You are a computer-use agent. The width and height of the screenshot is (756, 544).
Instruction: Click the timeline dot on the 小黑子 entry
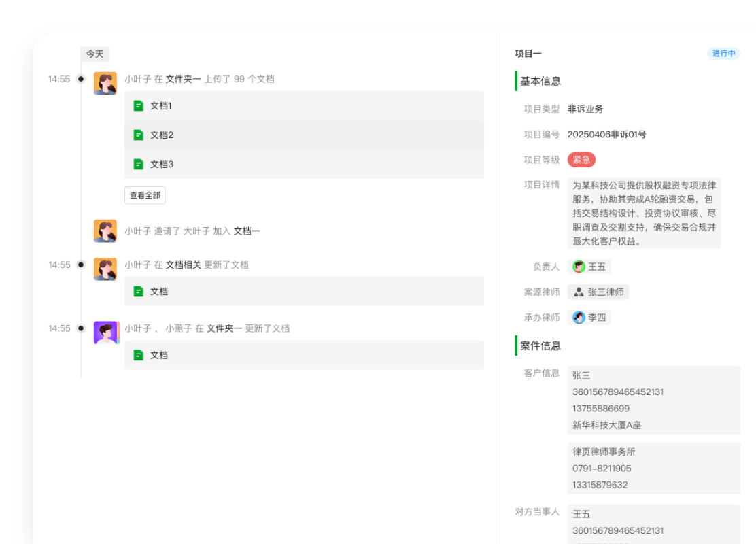point(81,328)
